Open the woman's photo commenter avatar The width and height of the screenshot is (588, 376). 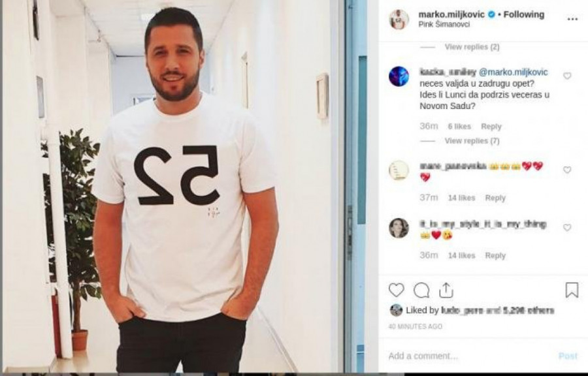point(399,228)
